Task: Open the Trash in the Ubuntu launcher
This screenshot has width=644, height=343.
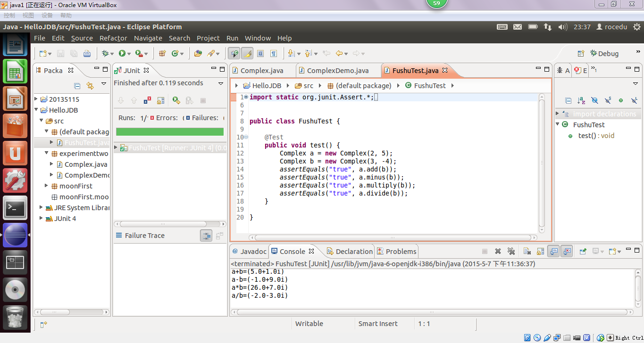Action: (x=16, y=318)
